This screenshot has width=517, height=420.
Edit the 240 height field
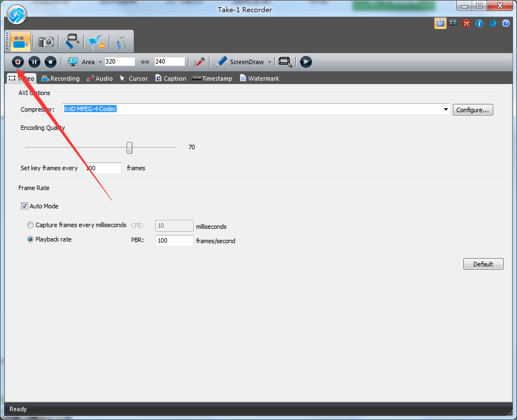click(170, 61)
